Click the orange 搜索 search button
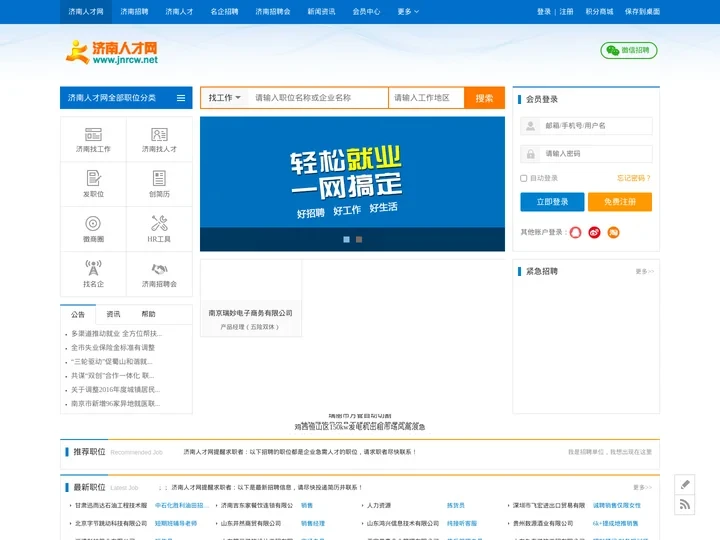720x540 pixels. [x=484, y=98]
